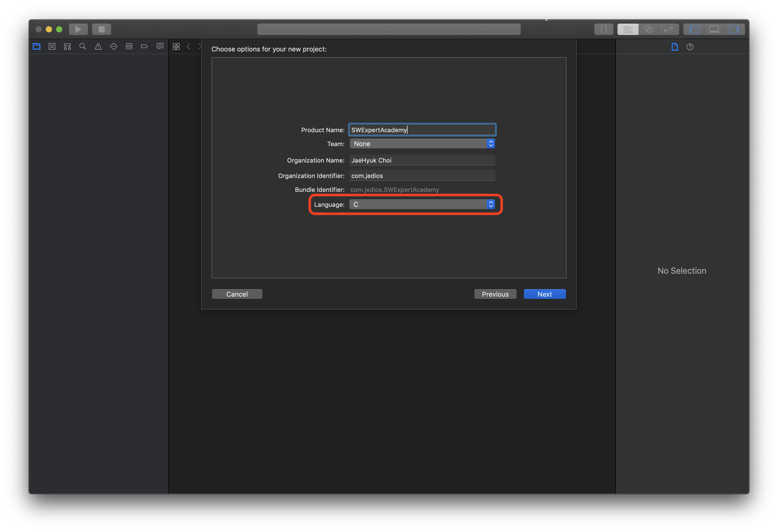The height and width of the screenshot is (532, 778).
Task: Click the Organization Identifier text field
Action: coord(422,176)
